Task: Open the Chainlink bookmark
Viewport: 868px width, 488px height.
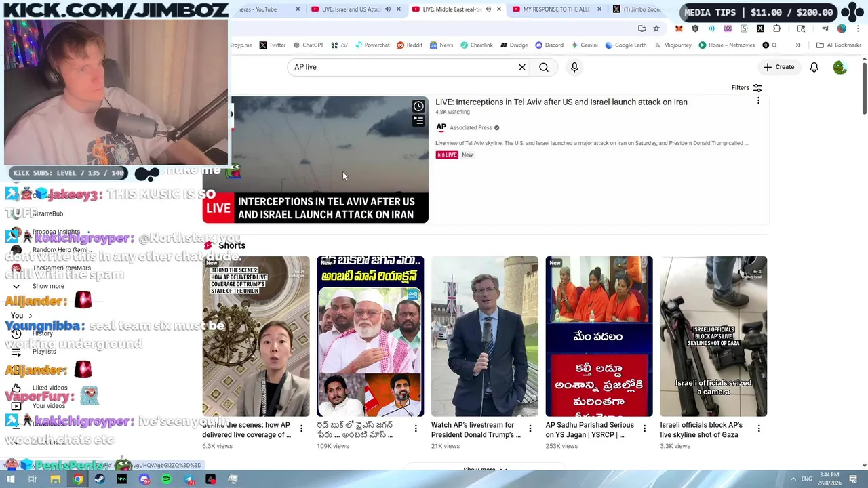Action: [x=477, y=45]
